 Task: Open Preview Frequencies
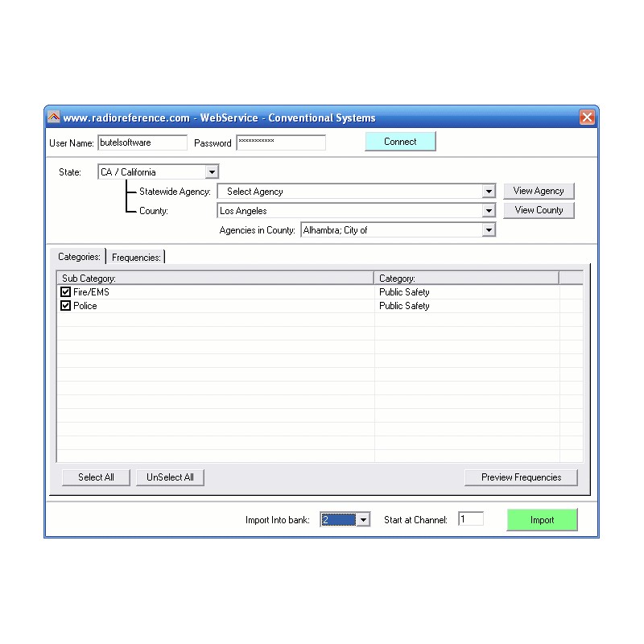pos(521,477)
